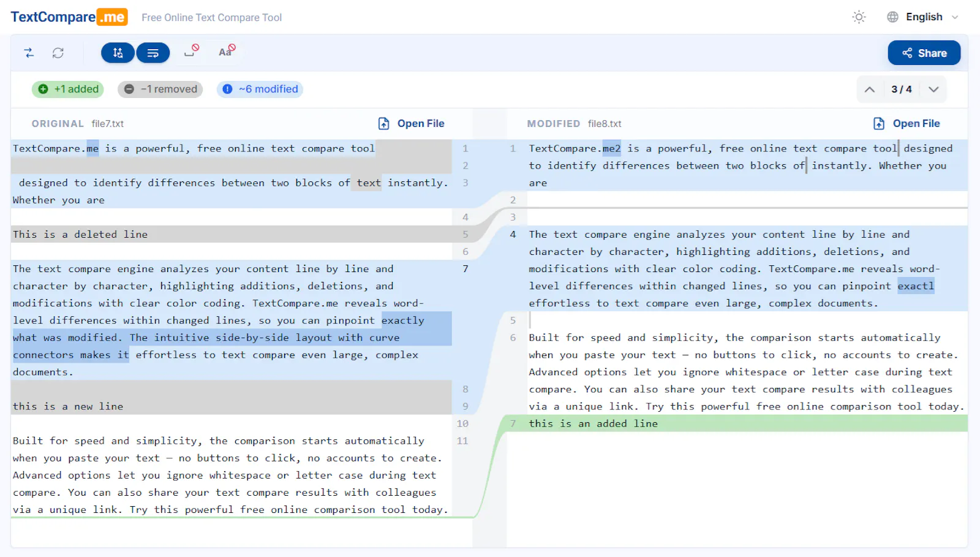The height and width of the screenshot is (557, 980).
Task: Toggle the light/dark theme sun icon
Action: pos(859,17)
